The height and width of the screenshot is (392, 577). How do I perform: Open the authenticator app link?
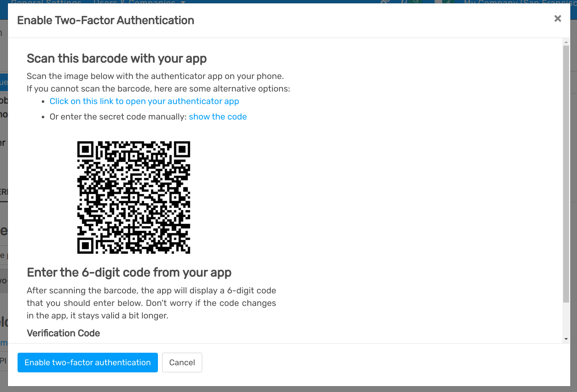point(144,101)
